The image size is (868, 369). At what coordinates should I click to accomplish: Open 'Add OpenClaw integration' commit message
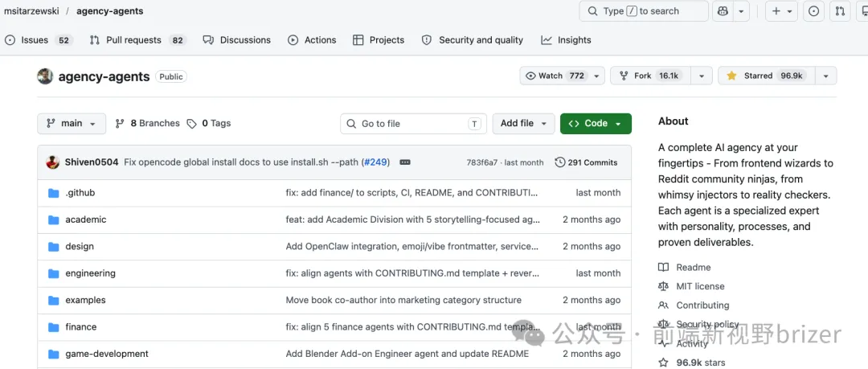[412, 247]
